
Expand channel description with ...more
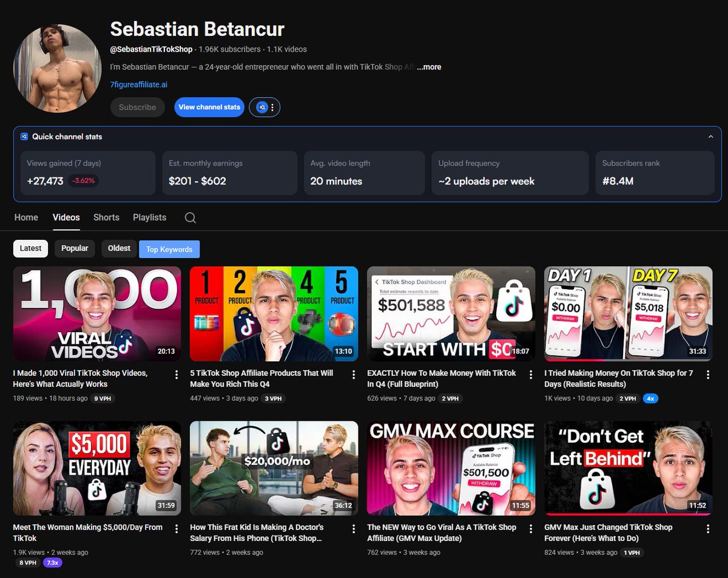[x=429, y=67]
